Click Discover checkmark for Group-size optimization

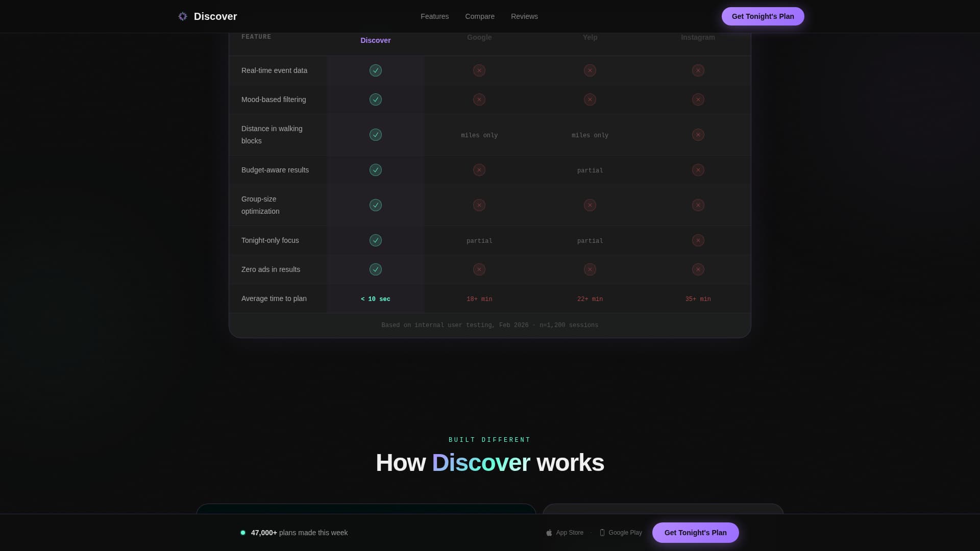pos(376,205)
